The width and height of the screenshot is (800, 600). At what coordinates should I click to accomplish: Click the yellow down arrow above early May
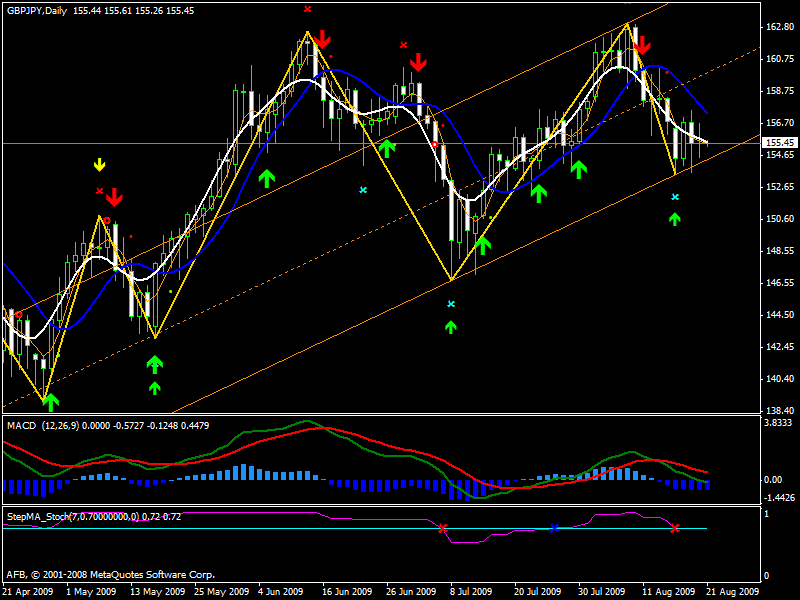click(x=99, y=165)
